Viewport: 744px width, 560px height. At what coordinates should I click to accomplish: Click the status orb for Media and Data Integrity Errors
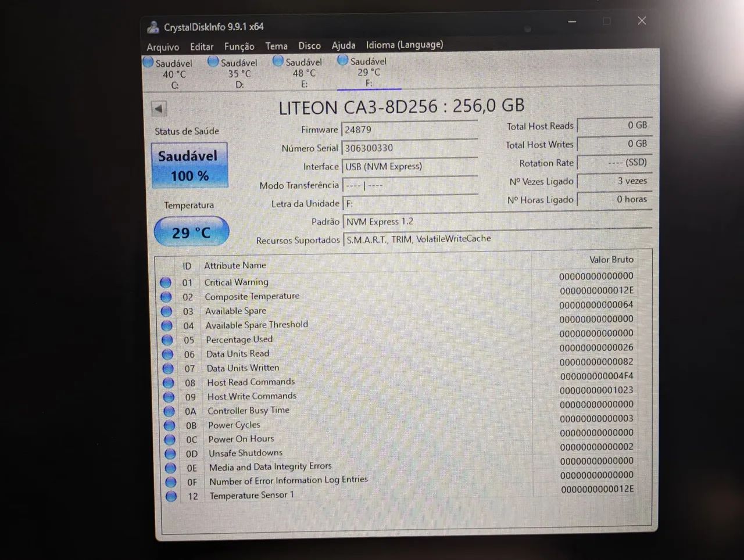tap(170, 468)
